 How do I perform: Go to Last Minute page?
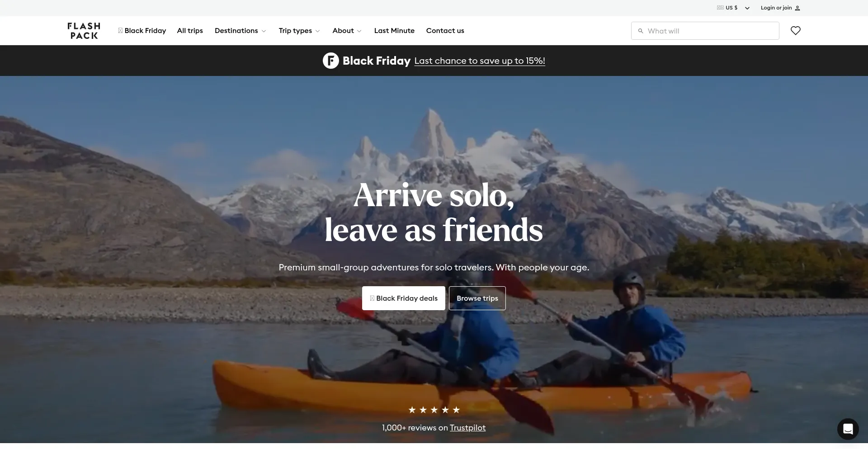[x=394, y=31]
